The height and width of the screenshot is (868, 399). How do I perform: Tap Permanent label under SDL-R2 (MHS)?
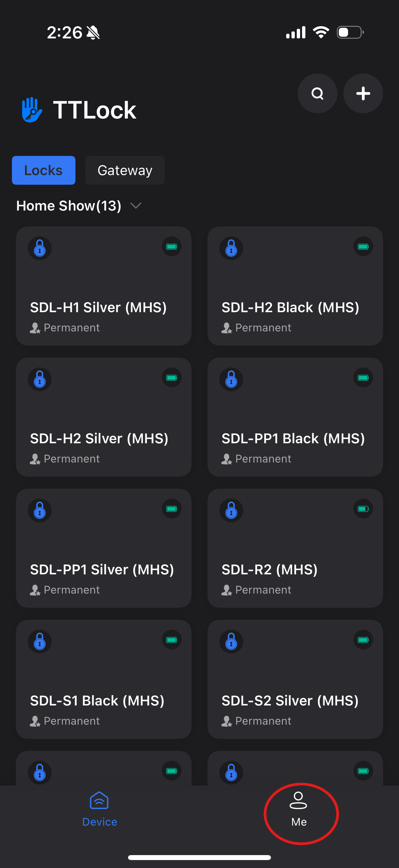pyautogui.click(x=263, y=590)
